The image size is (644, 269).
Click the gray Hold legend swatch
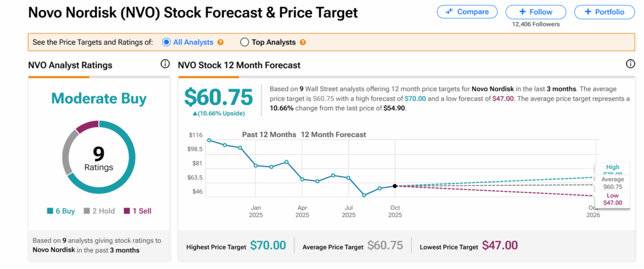click(88, 211)
